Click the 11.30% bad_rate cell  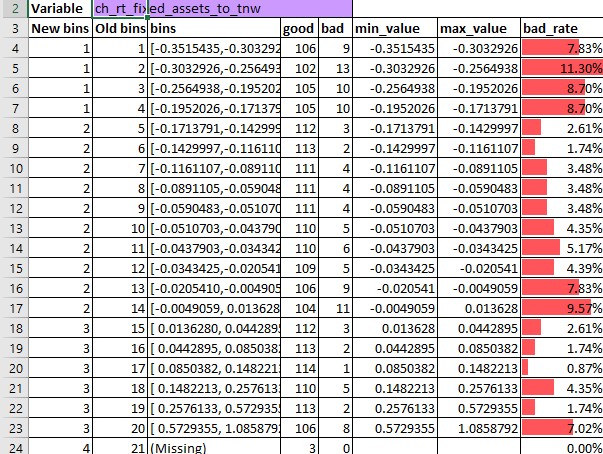click(x=562, y=68)
